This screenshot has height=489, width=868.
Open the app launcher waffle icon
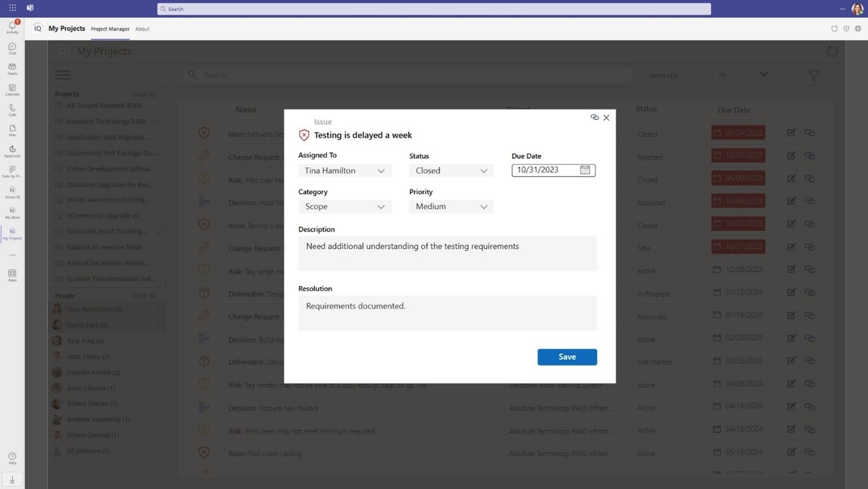point(12,8)
